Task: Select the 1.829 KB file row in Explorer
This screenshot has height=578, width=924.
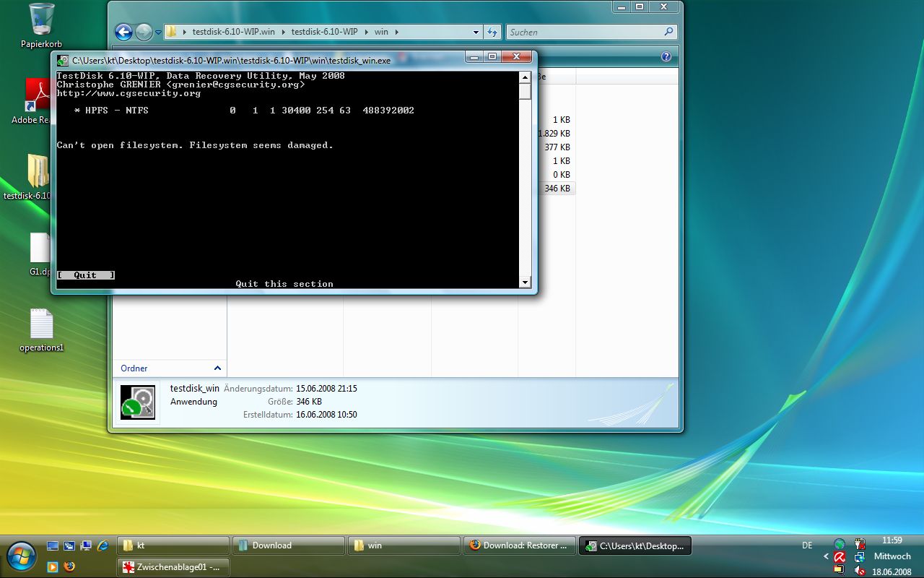Action: click(x=555, y=134)
